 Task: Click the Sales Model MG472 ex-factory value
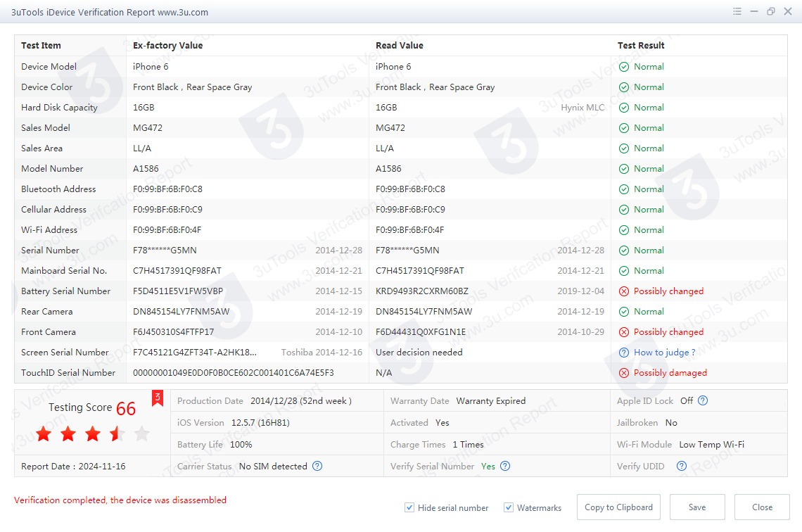pyautogui.click(x=147, y=128)
